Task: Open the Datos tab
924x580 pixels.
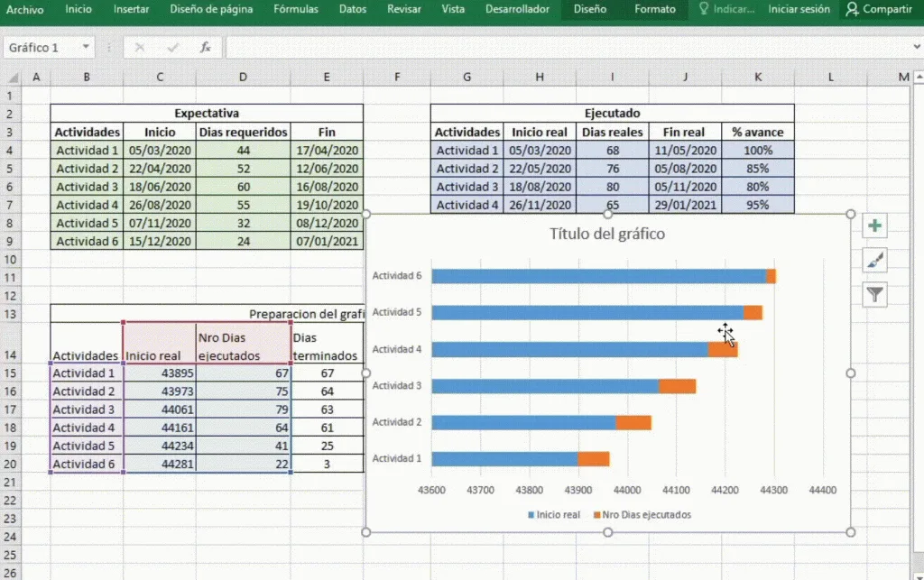Action: tap(353, 9)
